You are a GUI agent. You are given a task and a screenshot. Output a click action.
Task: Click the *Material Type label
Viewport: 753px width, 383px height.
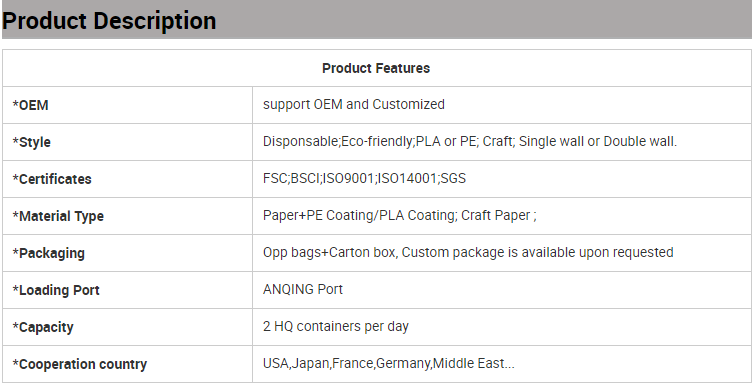58,216
